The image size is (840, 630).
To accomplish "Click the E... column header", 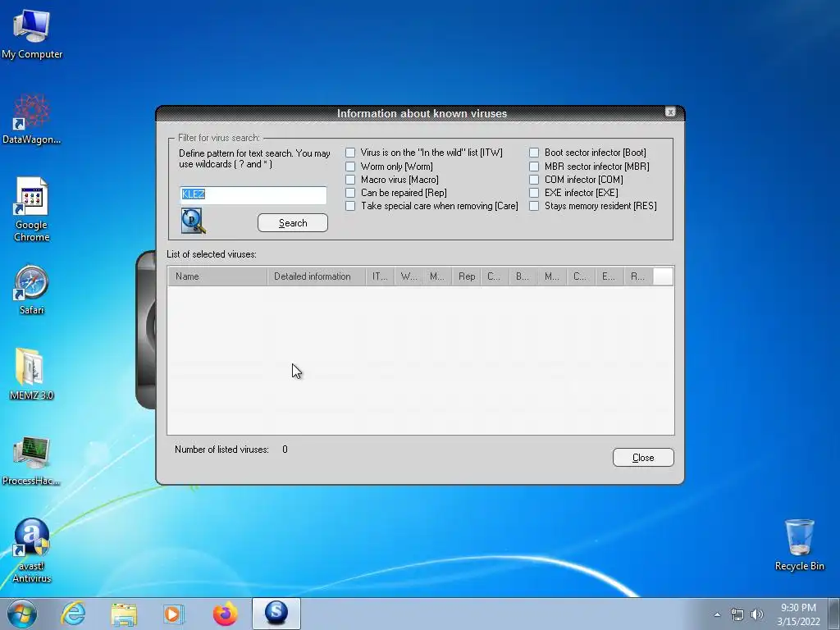I will 609,276.
